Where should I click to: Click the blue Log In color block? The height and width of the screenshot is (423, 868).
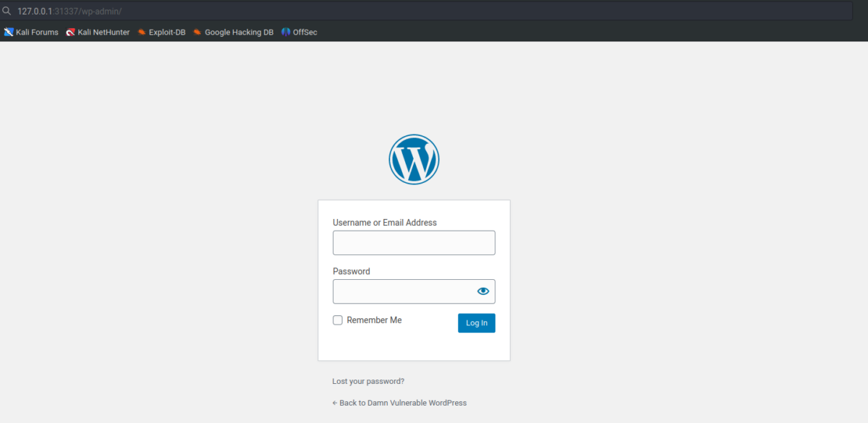(x=476, y=322)
